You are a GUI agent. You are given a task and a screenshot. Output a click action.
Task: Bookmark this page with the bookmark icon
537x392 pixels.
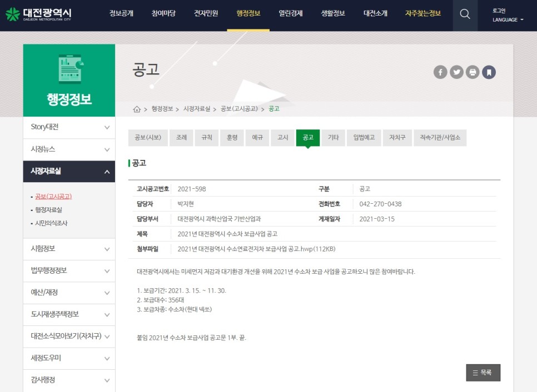[489, 72]
